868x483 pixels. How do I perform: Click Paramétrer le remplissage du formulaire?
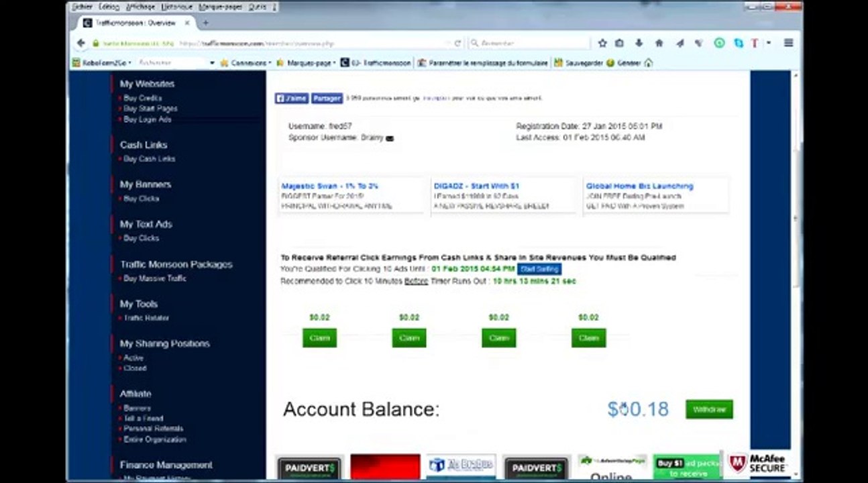(x=482, y=62)
